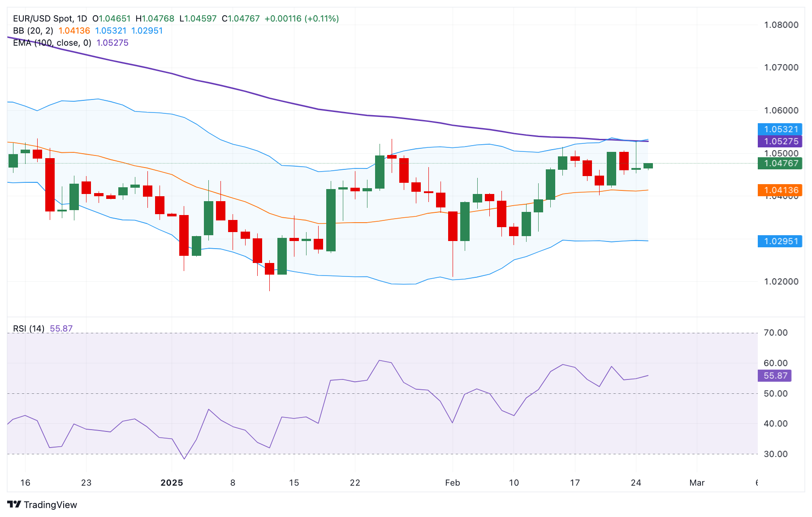Click the 1.02000 price axis label
The width and height of the screenshot is (812, 517).
click(x=781, y=281)
